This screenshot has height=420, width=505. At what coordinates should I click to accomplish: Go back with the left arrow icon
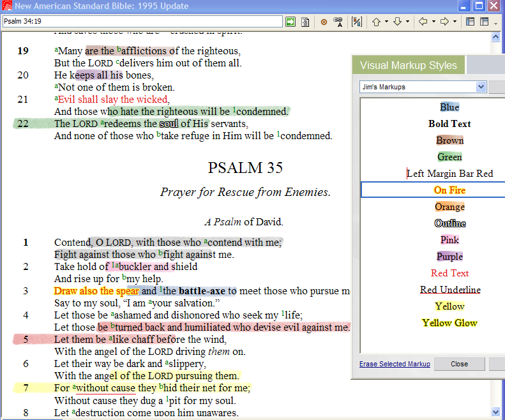tap(423, 22)
